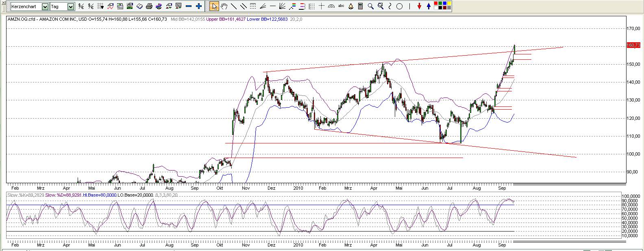Select the vertical line tool
Screen dimensions: 644x251
pyautogui.click(x=409, y=6)
